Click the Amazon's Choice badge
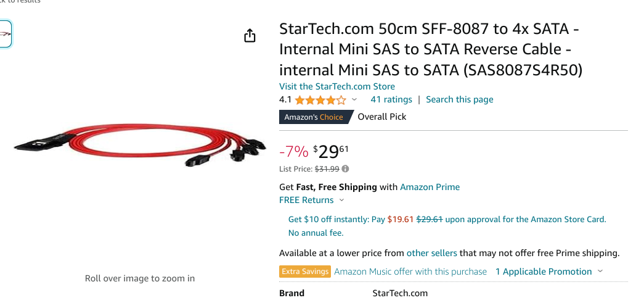644x303 pixels. (315, 117)
